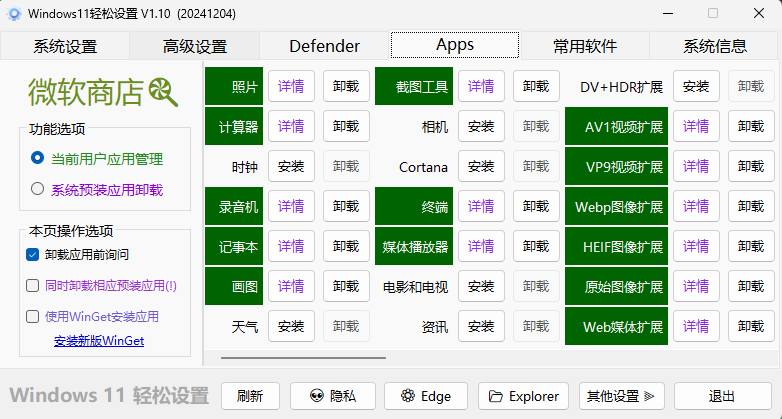
Task: Enable 使用WinGet安装应用 checkbox
Action: [33, 316]
